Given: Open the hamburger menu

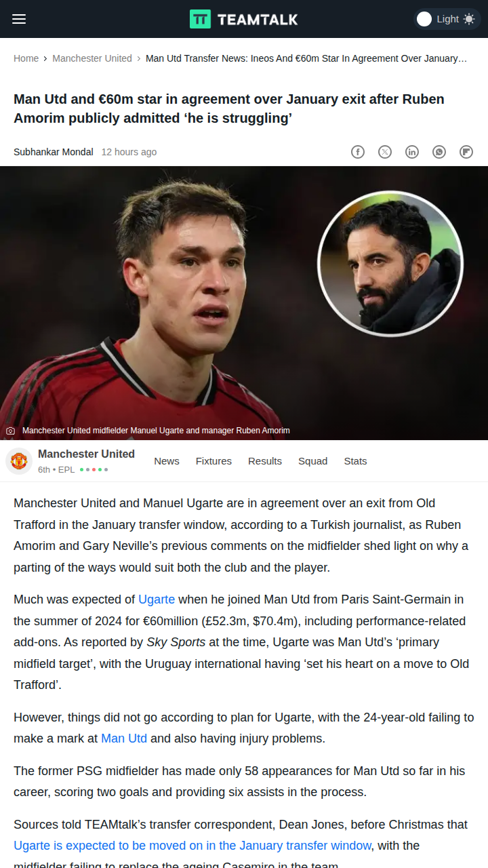Looking at the screenshot, I should (19, 19).
